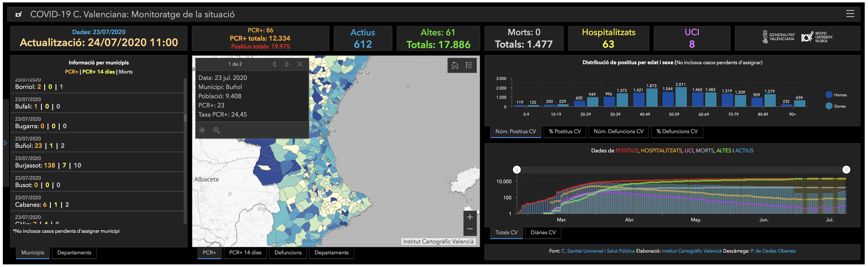This screenshot has height=267, width=868.
Task: Click the popup pan-to icon
Action: 202,130
